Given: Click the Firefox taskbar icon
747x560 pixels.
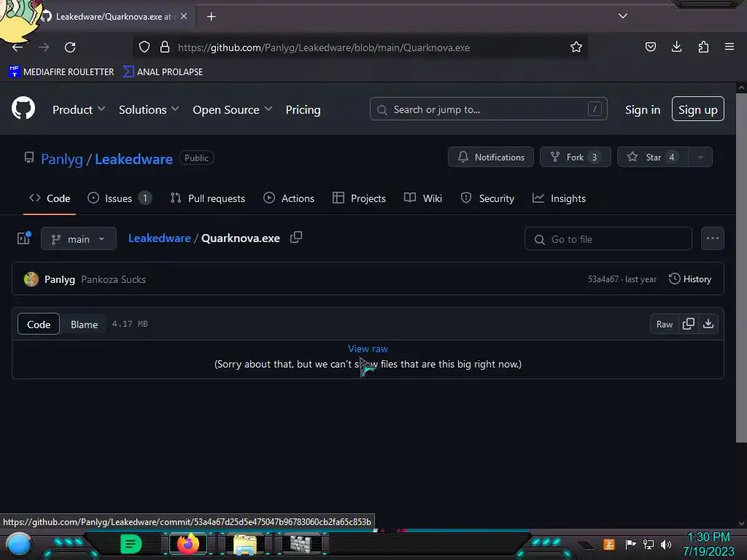Looking at the screenshot, I should [x=188, y=544].
